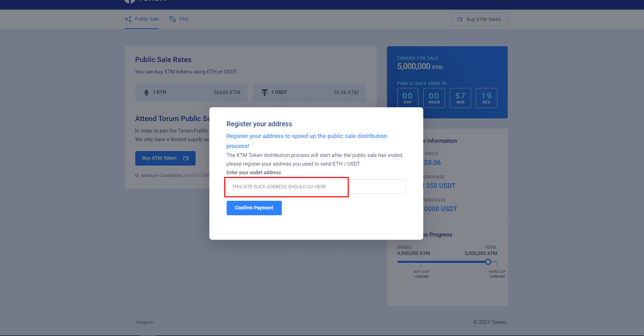Image resolution: width=644 pixels, height=336 pixels.
Task: Click the Buy XTM Token header button
Action: coord(479,19)
